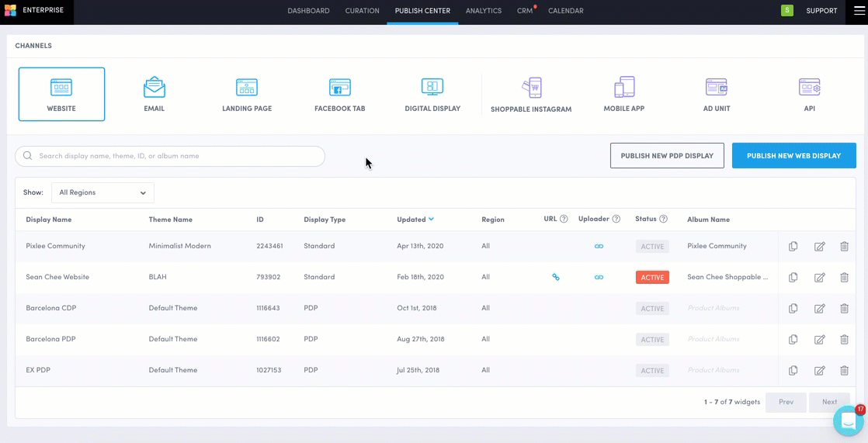This screenshot has width=868, height=443.
Task: Toggle the Sean Chee Website active status
Action: click(652, 277)
